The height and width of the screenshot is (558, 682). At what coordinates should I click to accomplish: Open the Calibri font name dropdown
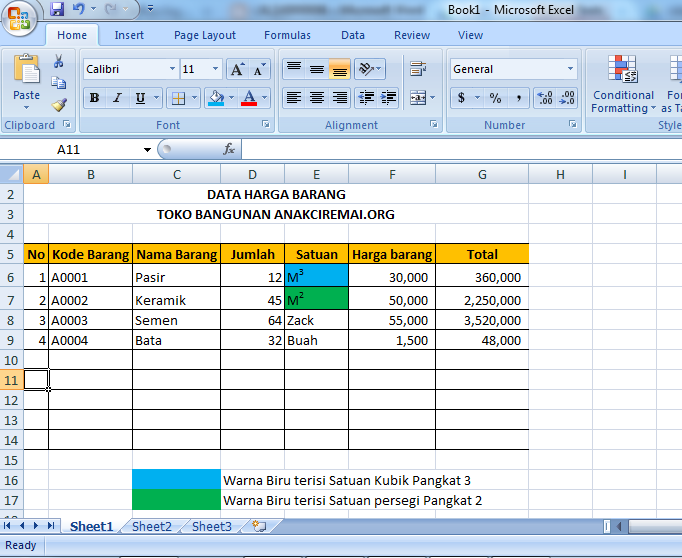tap(172, 69)
